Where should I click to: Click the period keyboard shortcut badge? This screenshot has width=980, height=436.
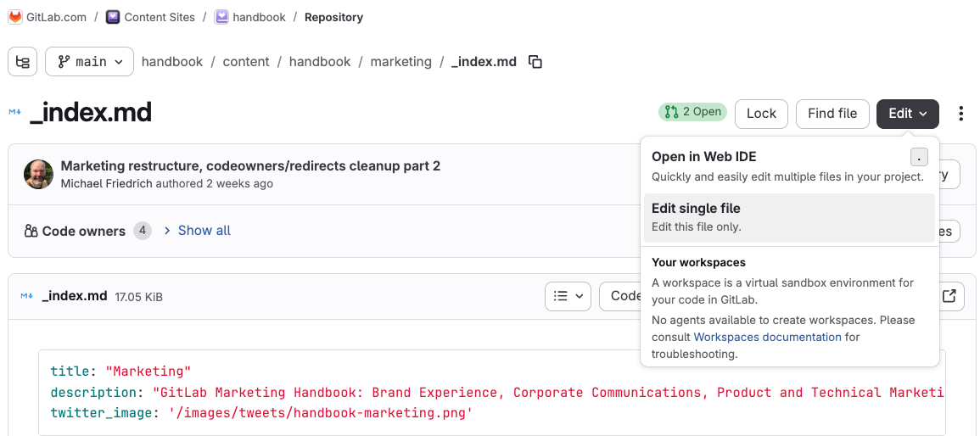coord(919,157)
